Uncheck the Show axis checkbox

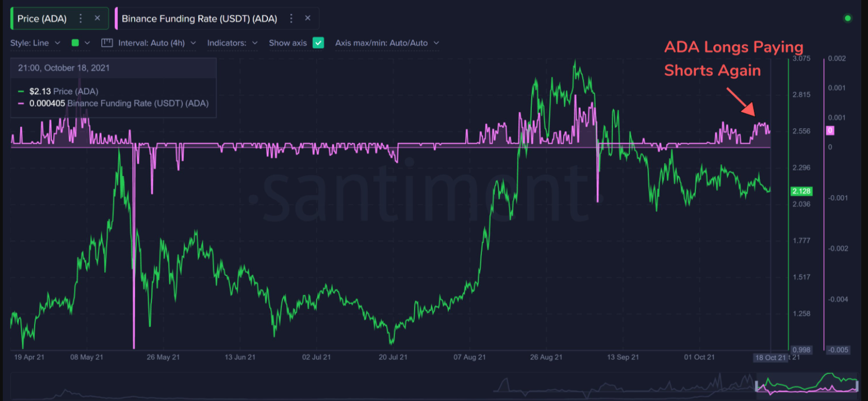pyautogui.click(x=318, y=43)
